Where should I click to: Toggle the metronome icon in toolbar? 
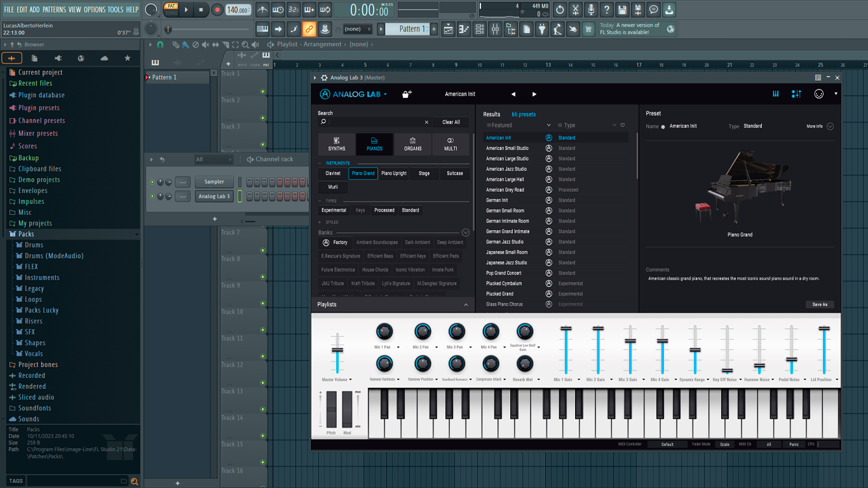[262, 10]
